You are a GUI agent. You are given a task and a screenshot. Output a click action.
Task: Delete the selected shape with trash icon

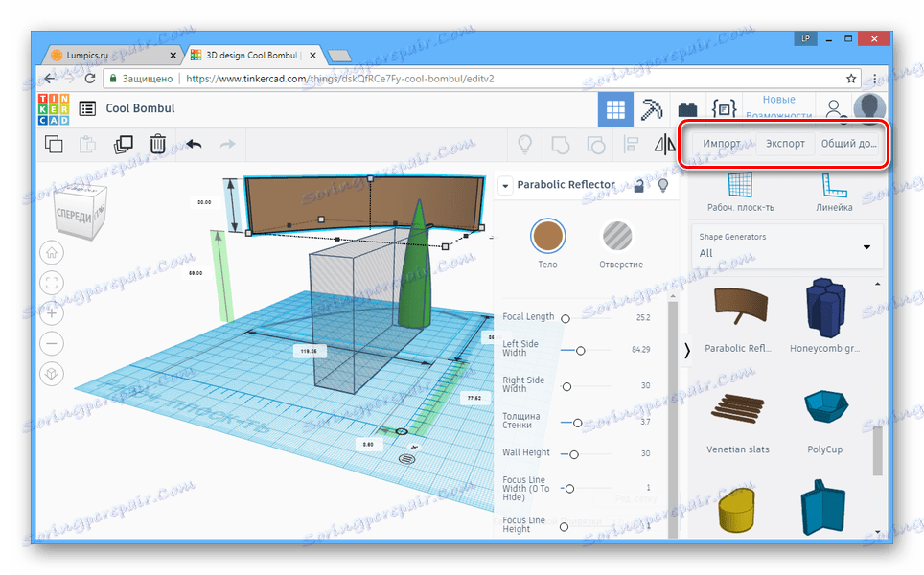pos(158,144)
